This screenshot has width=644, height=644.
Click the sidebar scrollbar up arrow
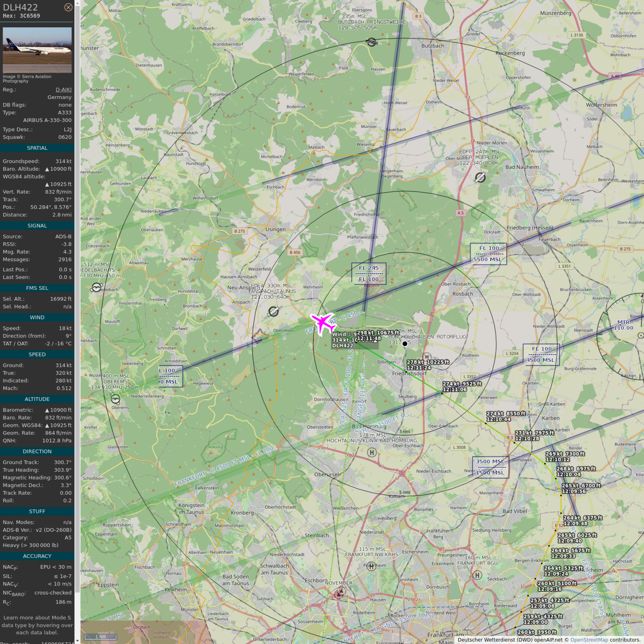(77, 3)
